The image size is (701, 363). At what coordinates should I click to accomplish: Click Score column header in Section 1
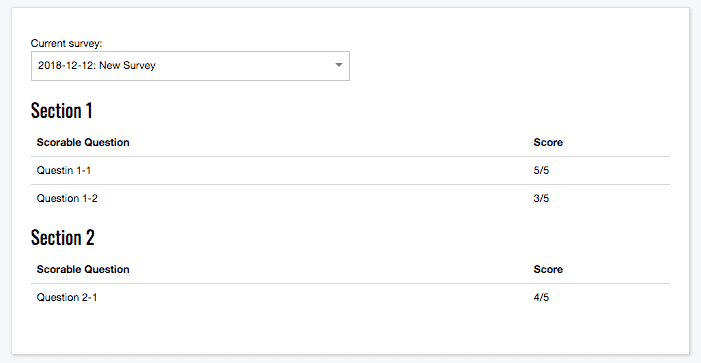548,142
